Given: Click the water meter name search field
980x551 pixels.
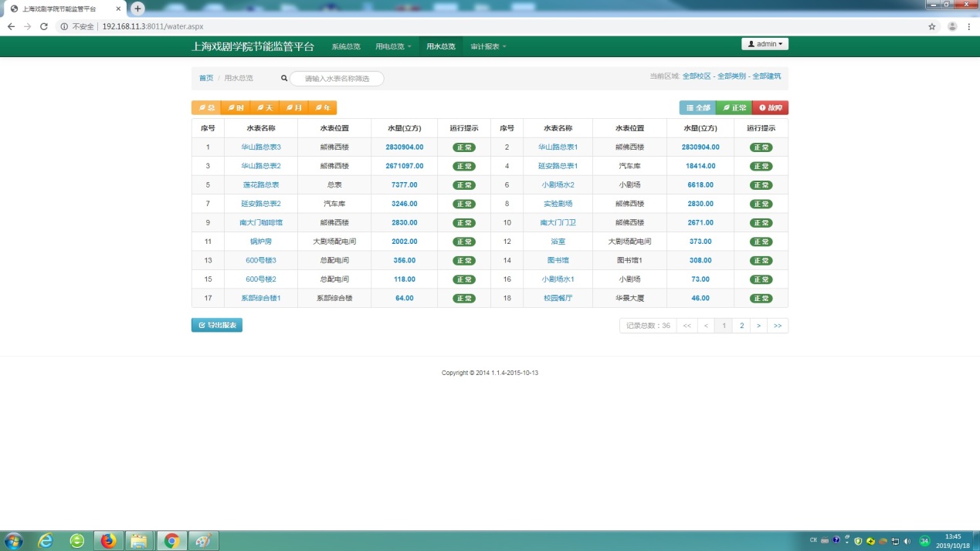Looking at the screenshot, I should [337, 79].
